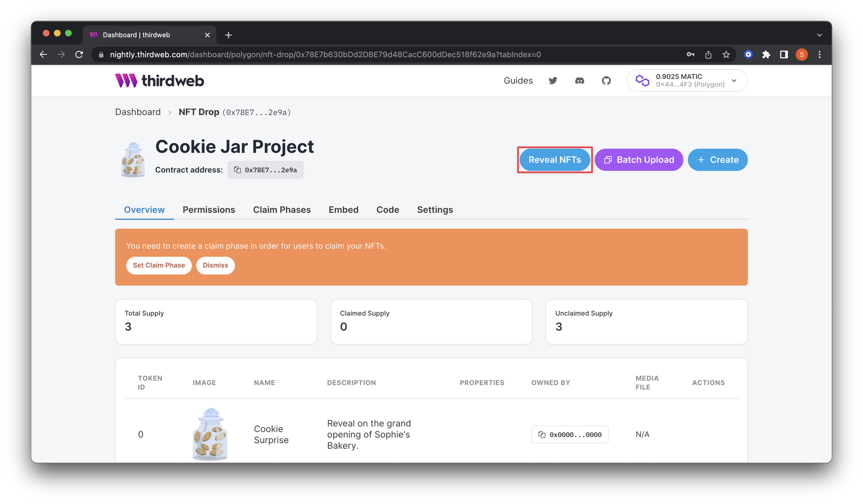Click Unclaimed Supply card

646,322
